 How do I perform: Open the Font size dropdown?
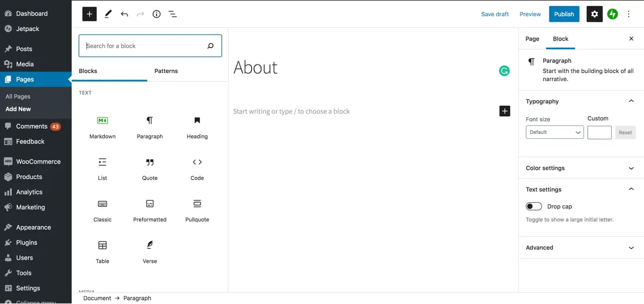click(x=554, y=132)
